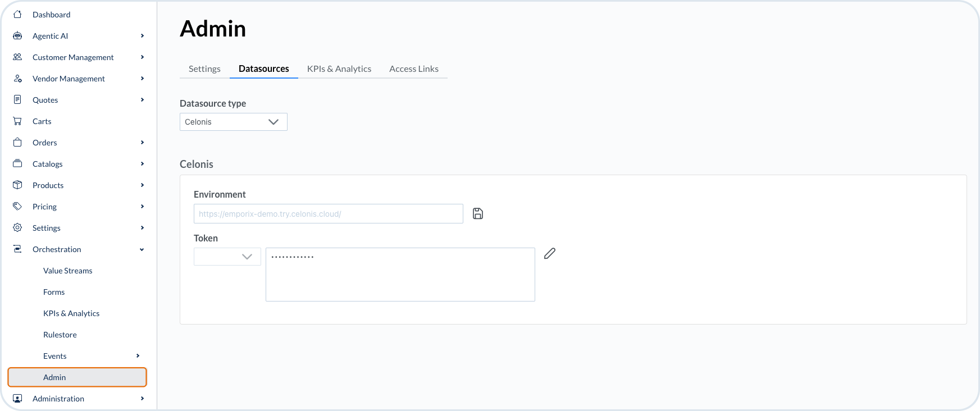
Task: Open Rulestore in the sidebar
Action: [60, 335]
